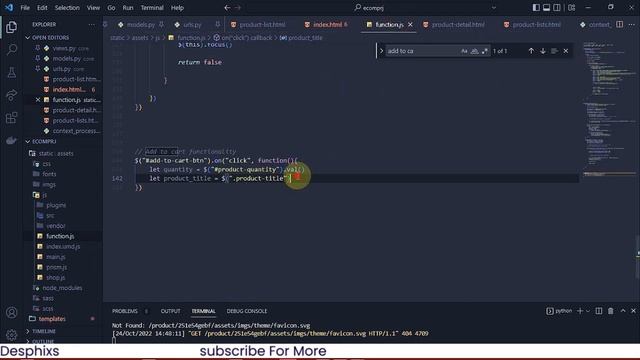Toggle Find in Selection
The height and width of the screenshot is (360, 640).
pyautogui.click(x=554, y=51)
